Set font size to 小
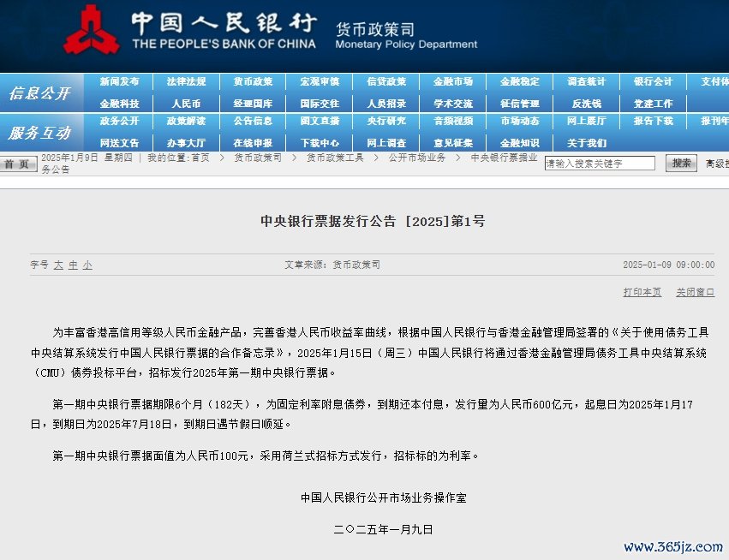Image resolution: width=729 pixels, height=560 pixels. pyautogui.click(x=87, y=265)
